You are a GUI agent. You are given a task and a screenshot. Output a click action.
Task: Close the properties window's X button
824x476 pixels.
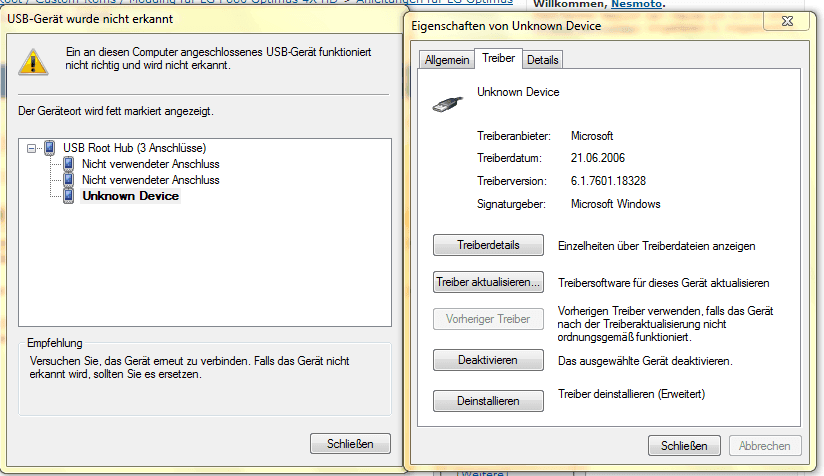point(787,21)
